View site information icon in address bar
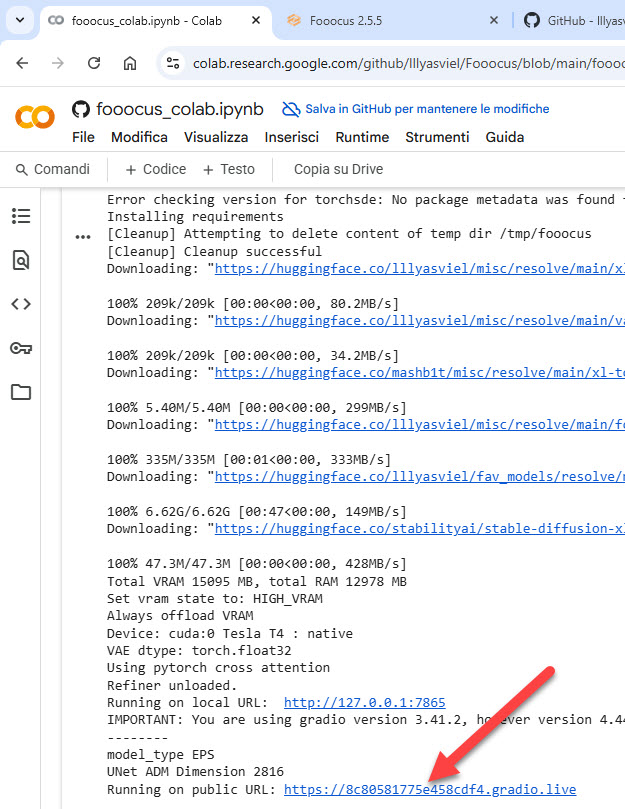 coord(172,63)
